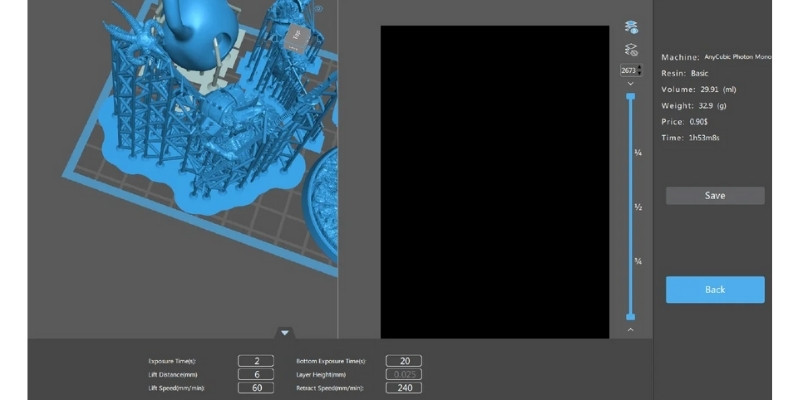Screen dimensions: 800x400
Task: Toggle the show-layers eye icon
Action: point(632,28)
